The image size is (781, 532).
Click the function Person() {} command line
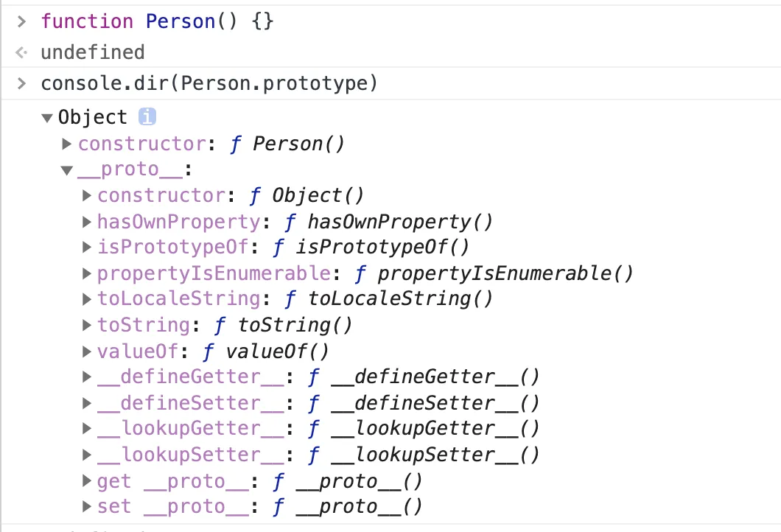pos(158,21)
